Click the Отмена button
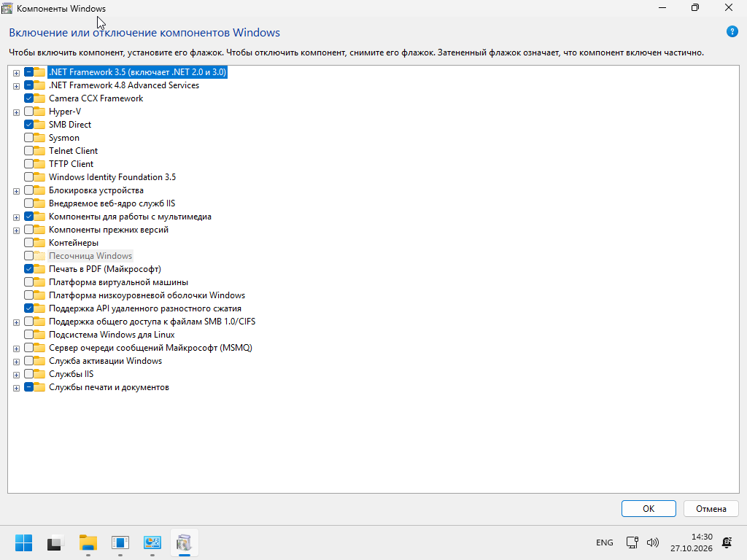The height and width of the screenshot is (560, 747). click(711, 508)
